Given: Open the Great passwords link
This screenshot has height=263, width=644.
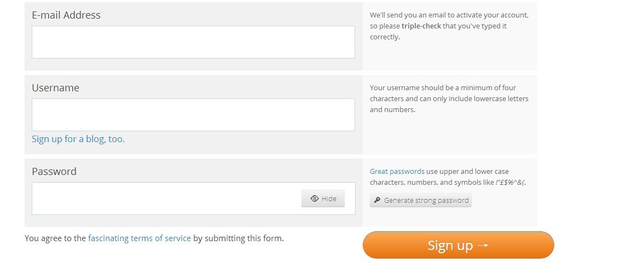Looking at the screenshot, I should pyautogui.click(x=397, y=172).
